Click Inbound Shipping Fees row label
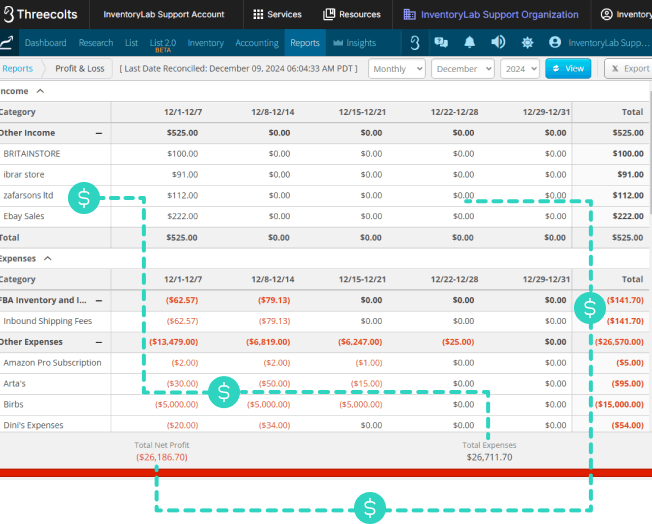Viewport: 652px width, 524px height. coord(48,321)
